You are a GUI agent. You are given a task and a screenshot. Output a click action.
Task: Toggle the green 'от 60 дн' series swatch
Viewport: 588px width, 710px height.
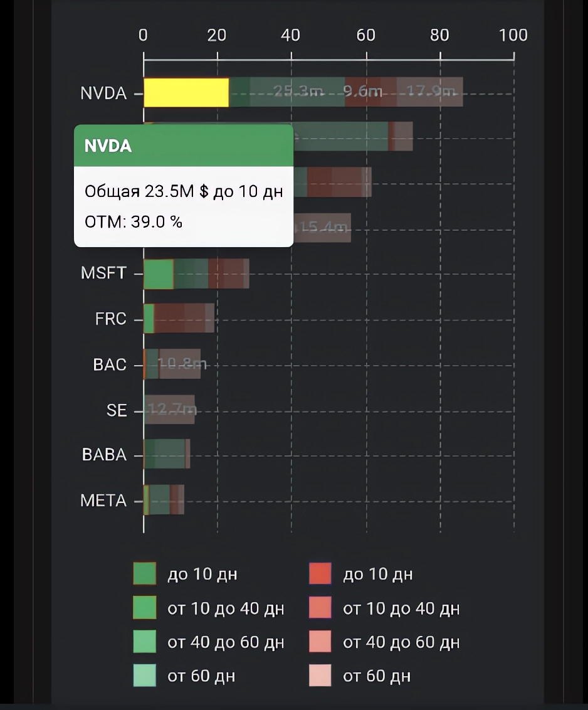click(x=144, y=676)
